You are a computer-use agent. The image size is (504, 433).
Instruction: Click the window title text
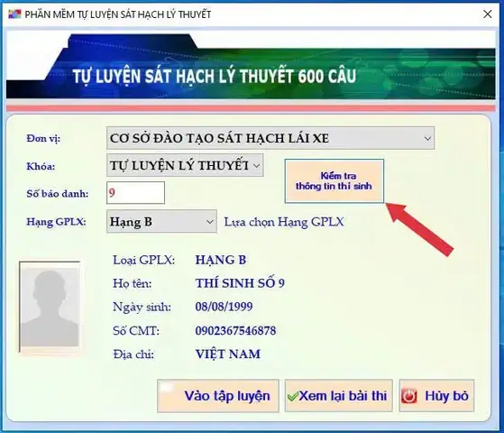click(118, 14)
